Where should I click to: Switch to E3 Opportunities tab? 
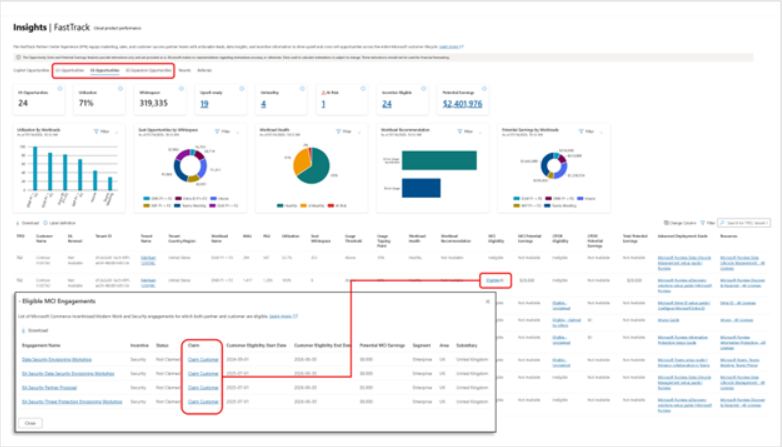point(70,70)
